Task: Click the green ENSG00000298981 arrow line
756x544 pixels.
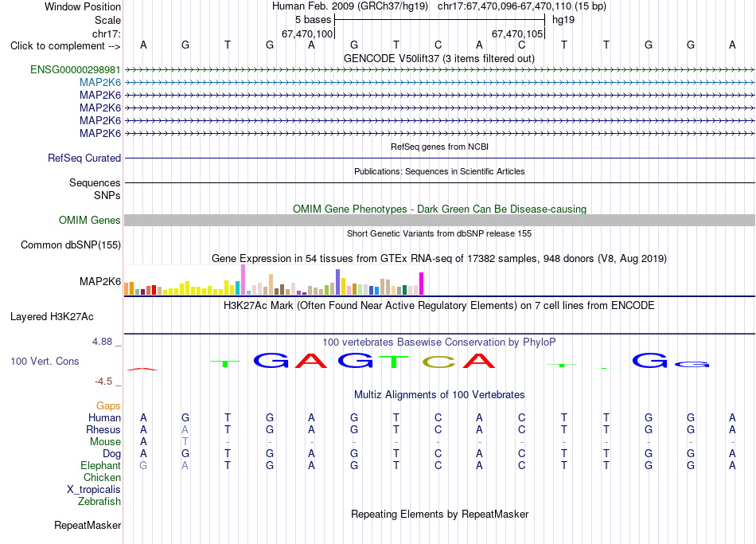Action: (x=439, y=69)
